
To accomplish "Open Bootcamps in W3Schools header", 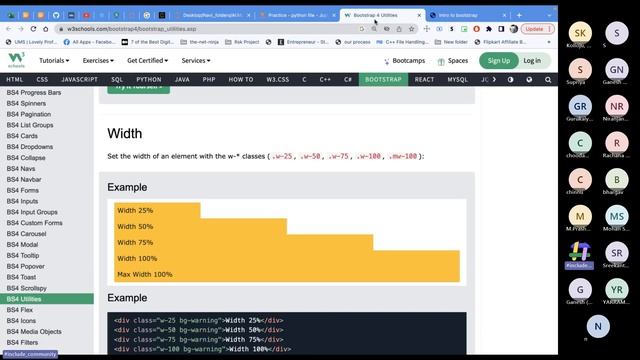I will click(x=404, y=61).
